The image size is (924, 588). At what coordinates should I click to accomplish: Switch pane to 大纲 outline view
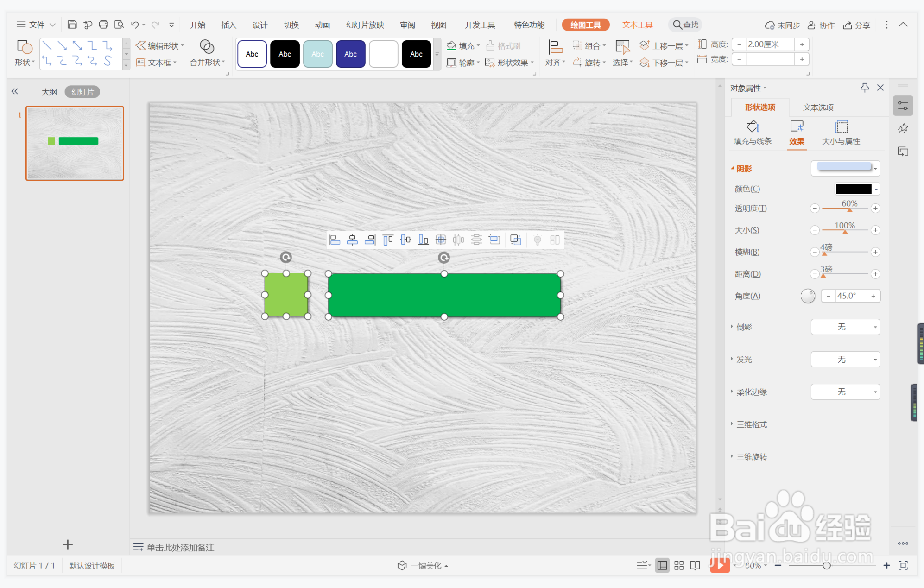pos(49,92)
